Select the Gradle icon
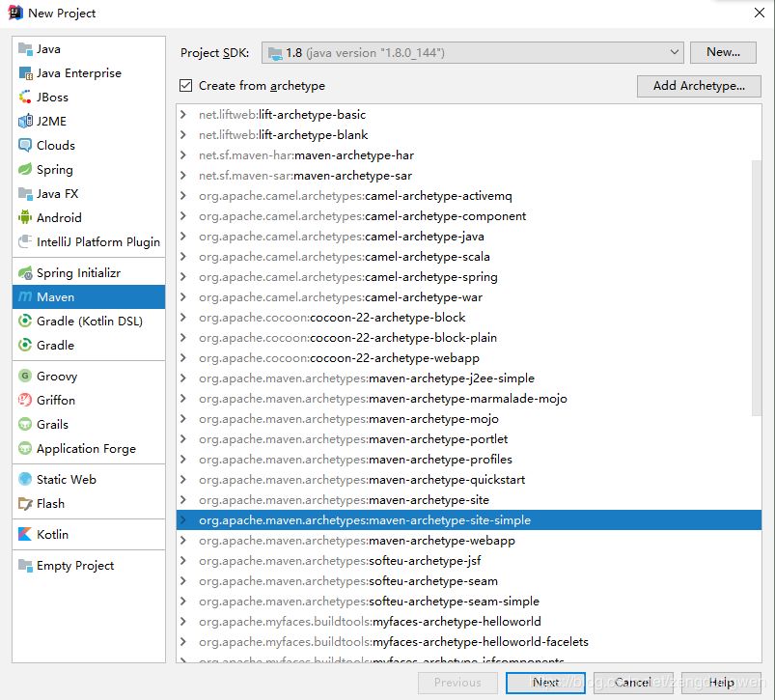The height and width of the screenshot is (700, 775). [x=25, y=345]
